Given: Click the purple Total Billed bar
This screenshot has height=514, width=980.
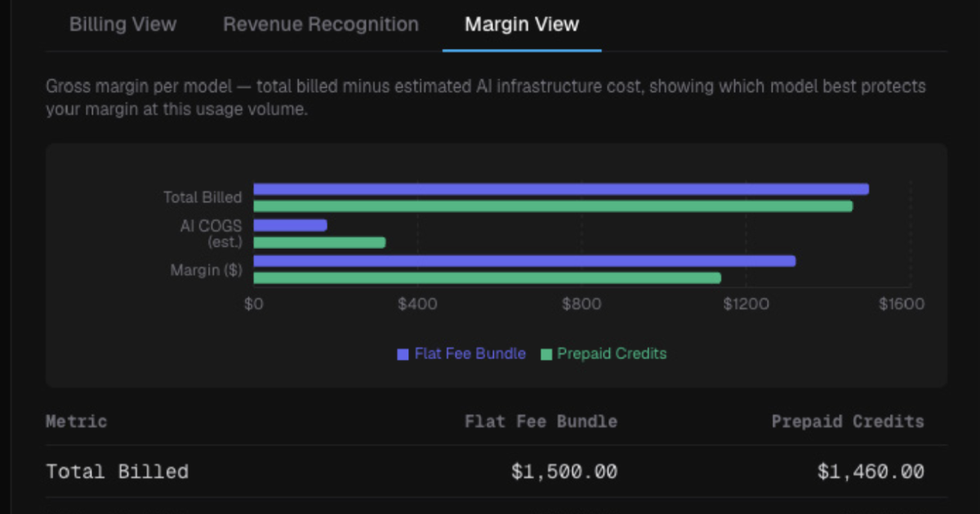Looking at the screenshot, I should click(x=561, y=189).
